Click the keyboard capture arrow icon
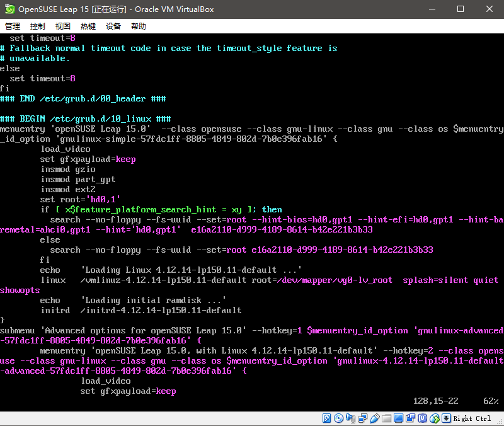 446,418
